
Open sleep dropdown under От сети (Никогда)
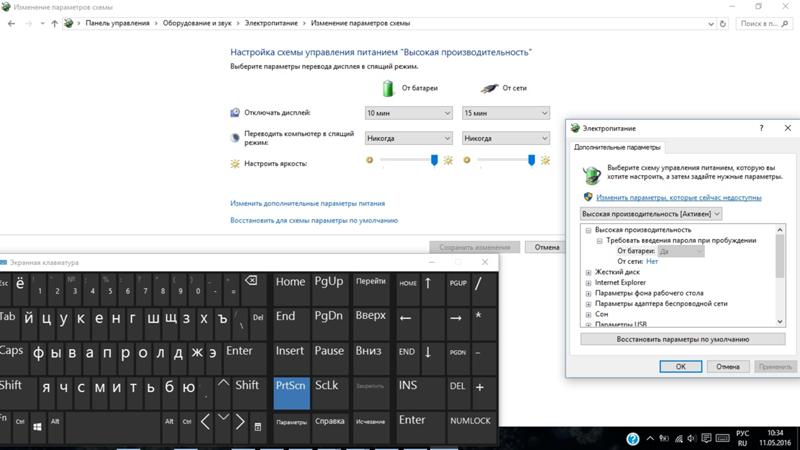click(x=506, y=138)
